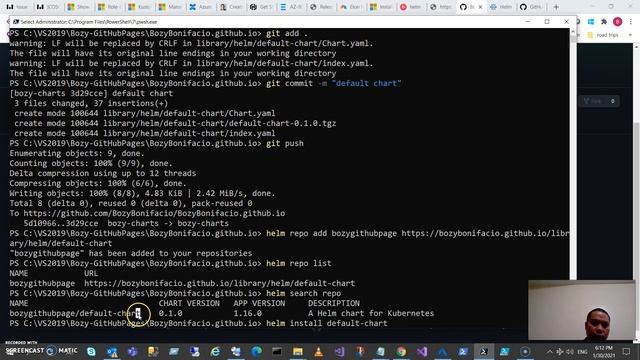Screen dimensions: 640x360
Task: Click the Windows logo extension icon in browser
Action: (591, 22)
